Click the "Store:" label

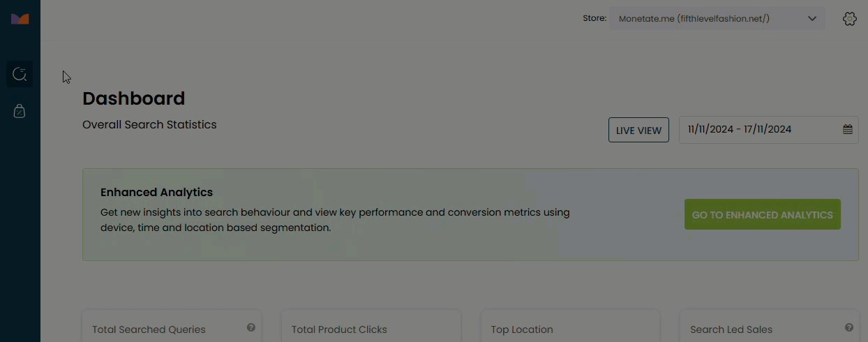pyautogui.click(x=594, y=19)
